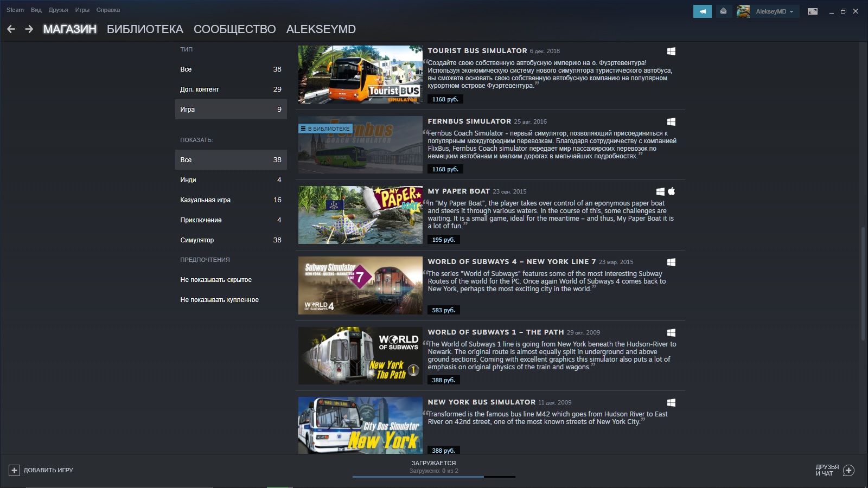Viewport: 868px width, 488px height.
Task: Switch to the СООБЩЕСТВО tab
Action: (235, 29)
